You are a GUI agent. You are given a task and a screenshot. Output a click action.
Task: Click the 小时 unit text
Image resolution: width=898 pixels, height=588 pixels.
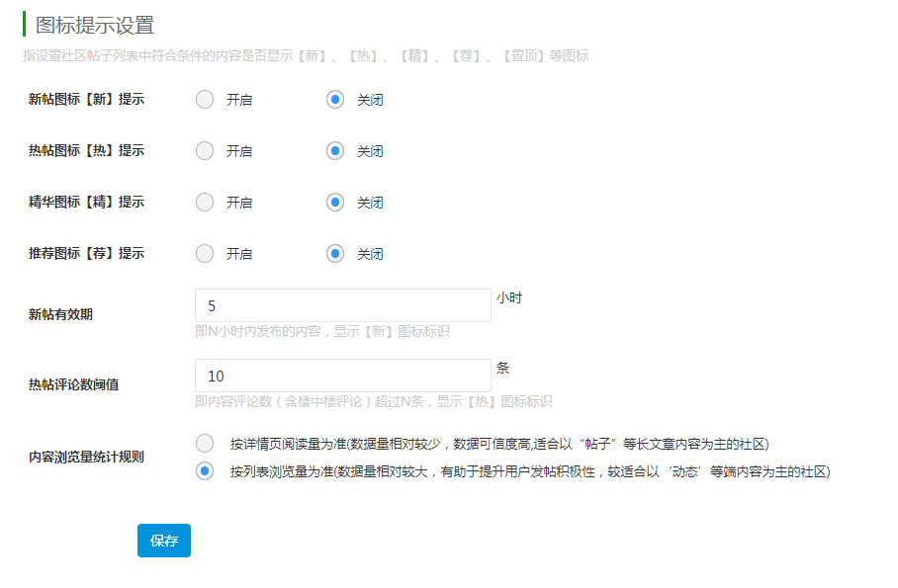[x=509, y=297]
